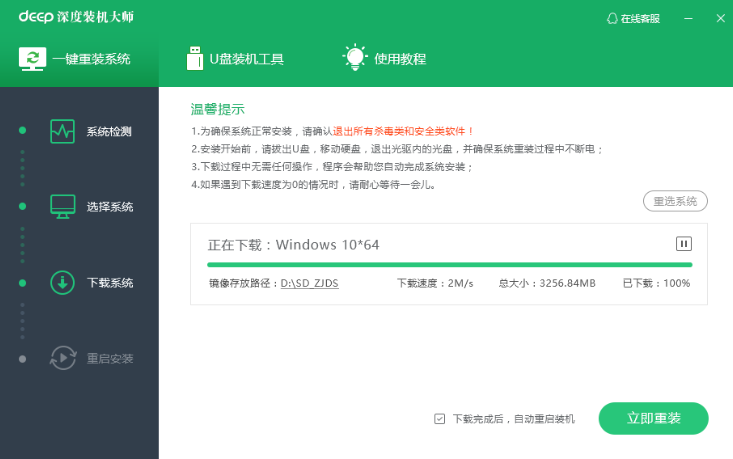Pause the Windows 10*64 download

pyautogui.click(x=684, y=244)
